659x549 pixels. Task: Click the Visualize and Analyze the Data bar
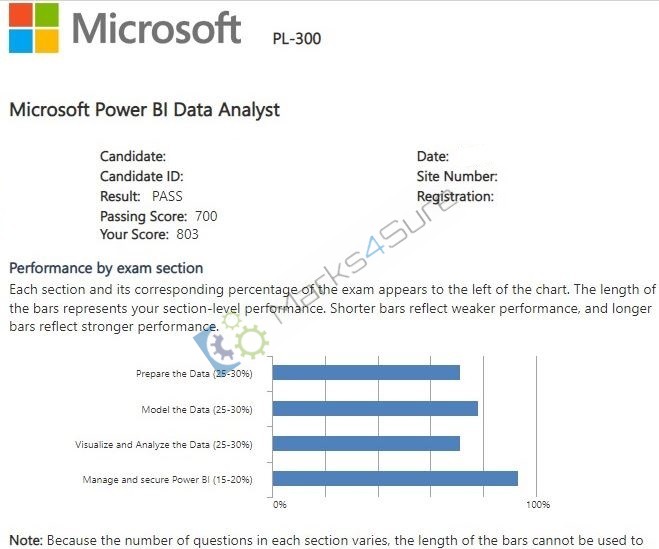click(x=366, y=443)
